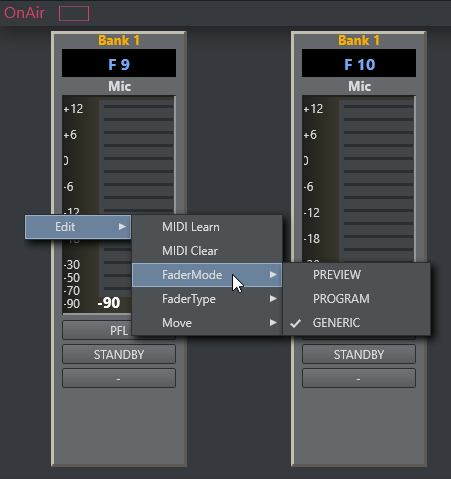Click the F 10 channel label display

tap(359, 63)
